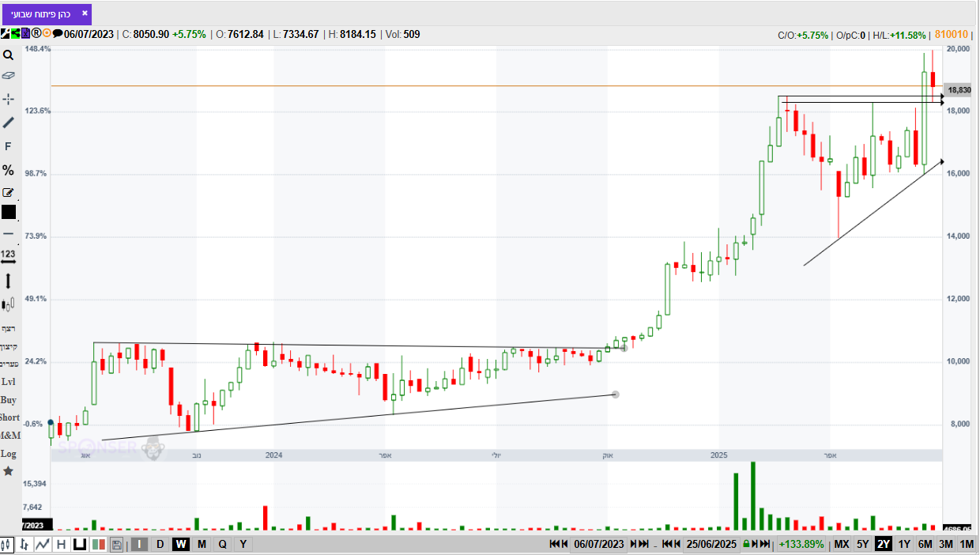Viewport: 980px width, 555px height.
Task: Switch to candlestick chart type
Action: tap(7, 544)
